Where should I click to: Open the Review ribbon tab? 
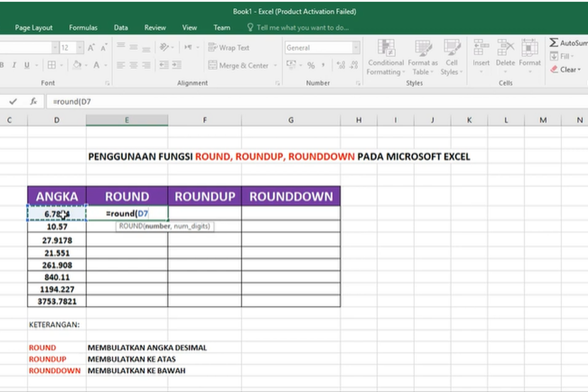[155, 28]
